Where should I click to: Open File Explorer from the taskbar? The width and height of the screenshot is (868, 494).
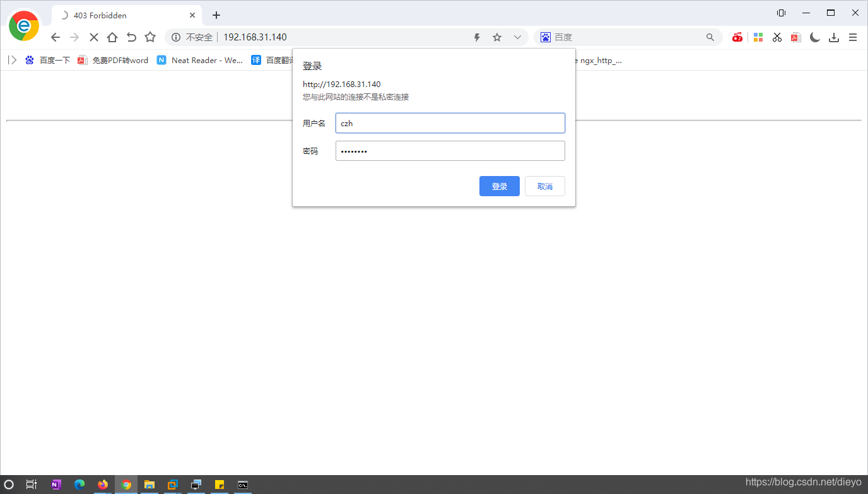coord(150,485)
